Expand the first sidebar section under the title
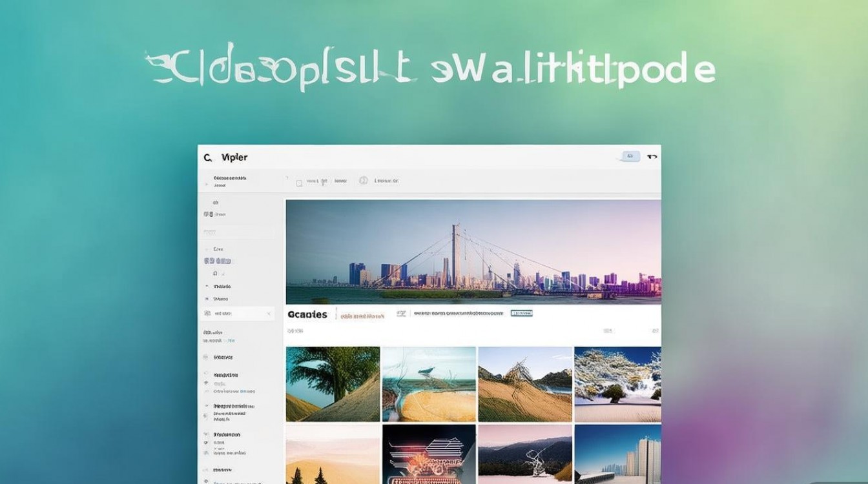Viewport: 868px width, 484px height. coord(229,181)
